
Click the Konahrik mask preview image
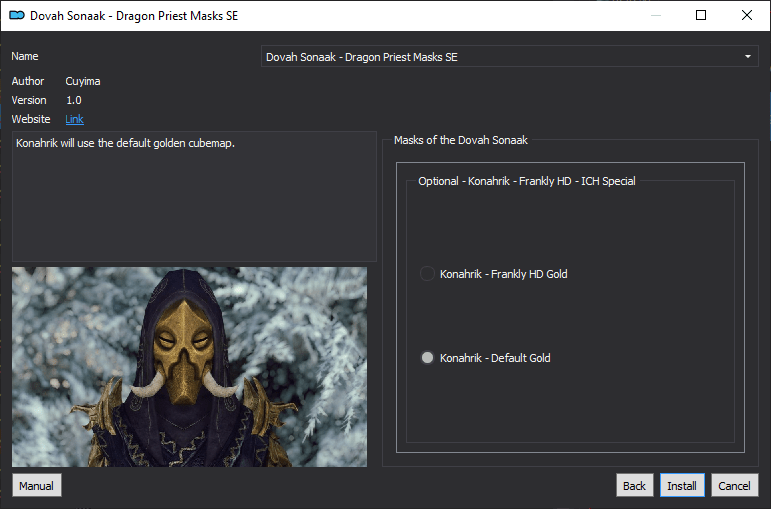(x=189, y=367)
